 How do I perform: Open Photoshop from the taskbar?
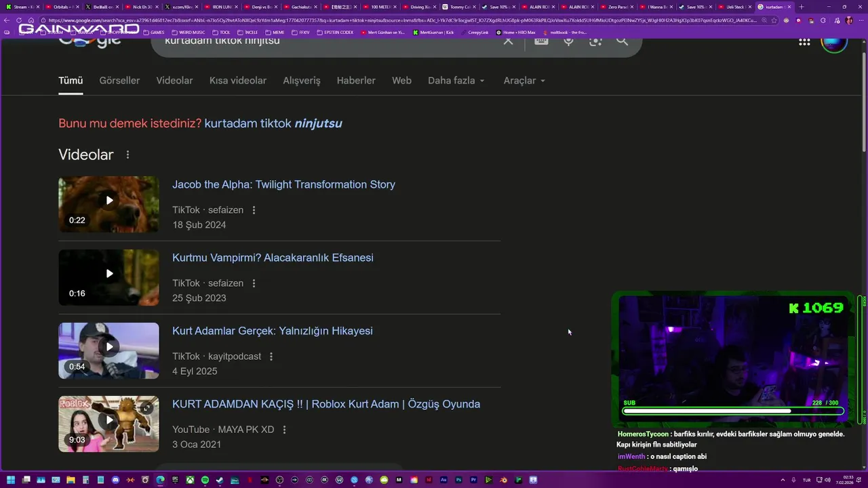click(x=458, y=480)
